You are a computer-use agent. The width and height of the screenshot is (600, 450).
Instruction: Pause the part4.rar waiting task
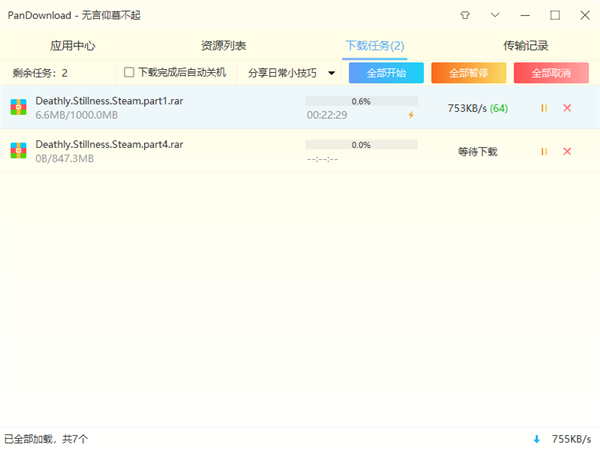544,152
